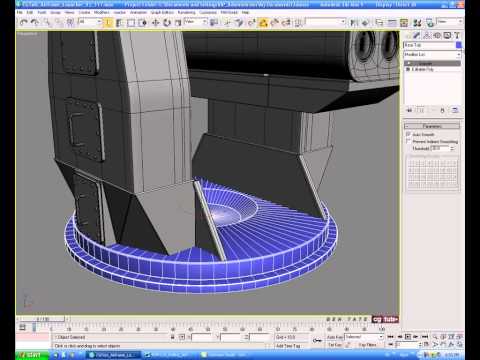Open the File menu
This screenshot has height=360, width=480.
click(x=20, y=12)
